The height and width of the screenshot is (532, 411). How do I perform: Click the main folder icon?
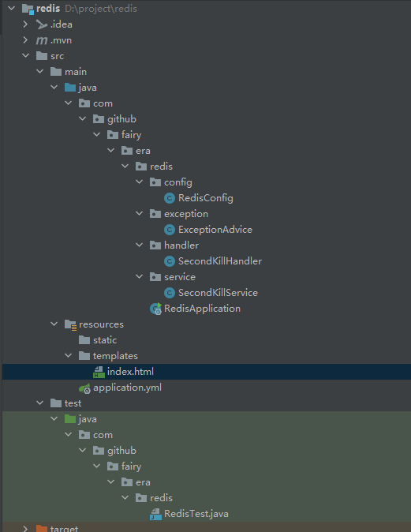[56, 72]
